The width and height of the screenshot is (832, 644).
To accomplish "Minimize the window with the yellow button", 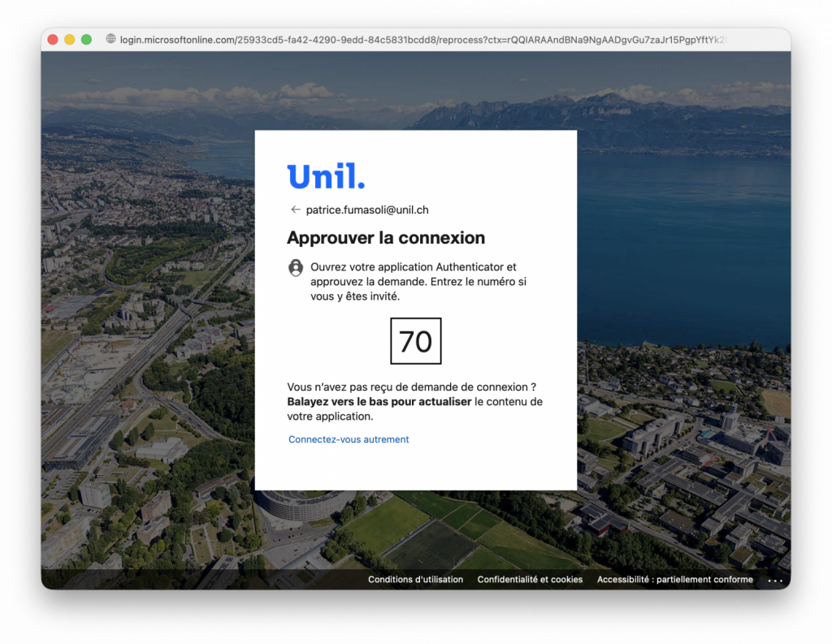I will coord(70,39).
